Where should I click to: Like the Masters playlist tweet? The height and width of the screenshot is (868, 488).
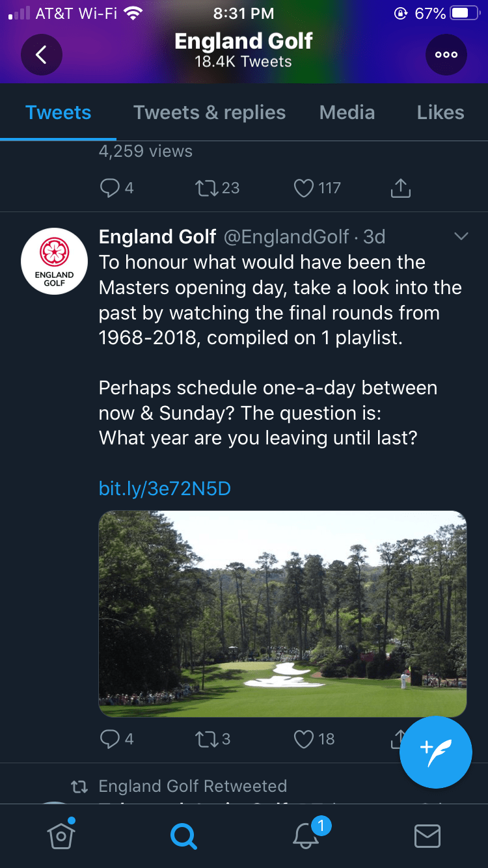point(304,739)
